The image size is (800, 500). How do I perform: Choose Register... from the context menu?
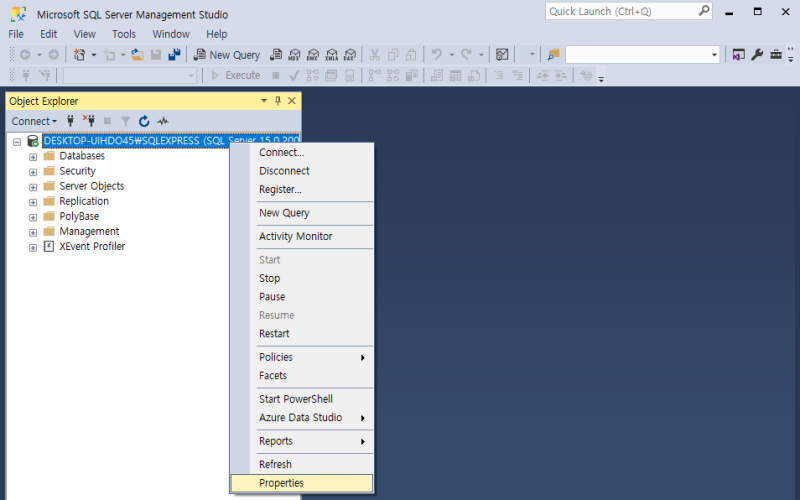pos(302,189)
